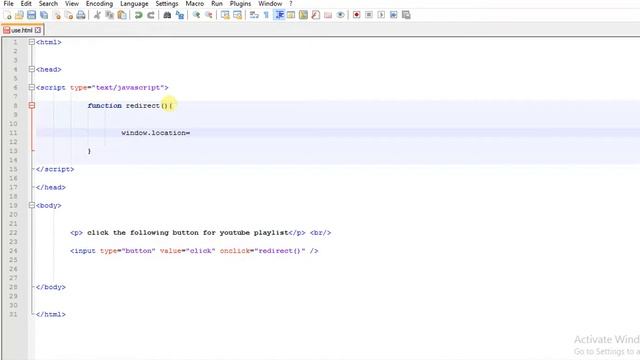
Task: Collapse the <body> fold marker on line 19
Action: [31, 205]
